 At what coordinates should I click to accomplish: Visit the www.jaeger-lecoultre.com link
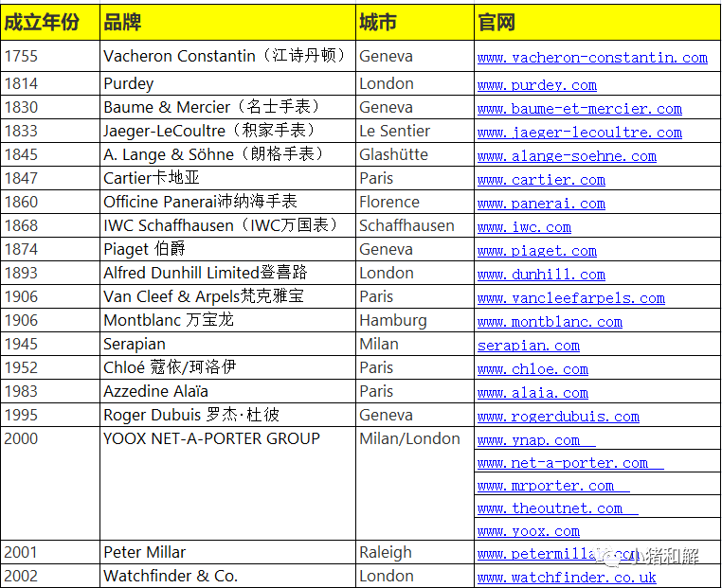click(579, 133)
